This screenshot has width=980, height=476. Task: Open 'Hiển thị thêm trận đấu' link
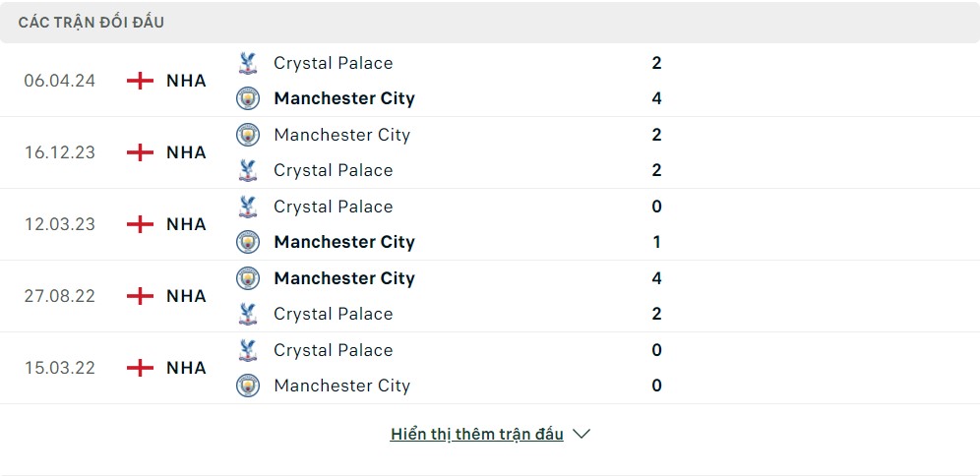click(x=477, y=434)
